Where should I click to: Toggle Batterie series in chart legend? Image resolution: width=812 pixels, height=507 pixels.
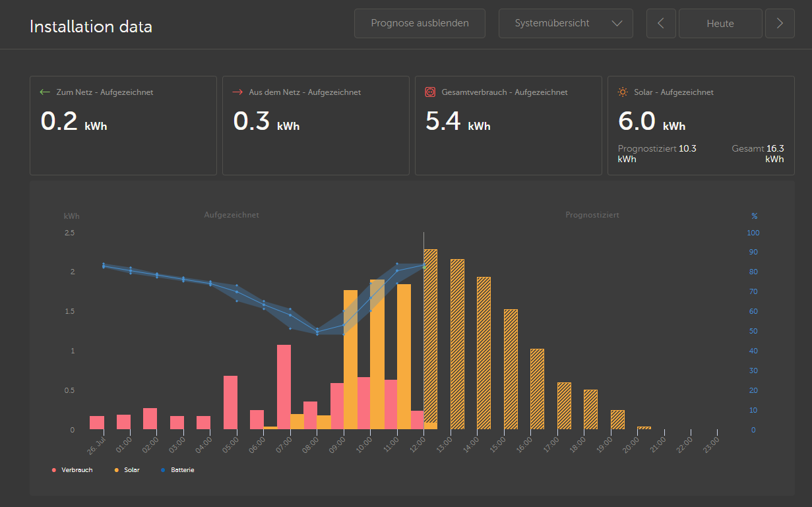click(177, 470)
